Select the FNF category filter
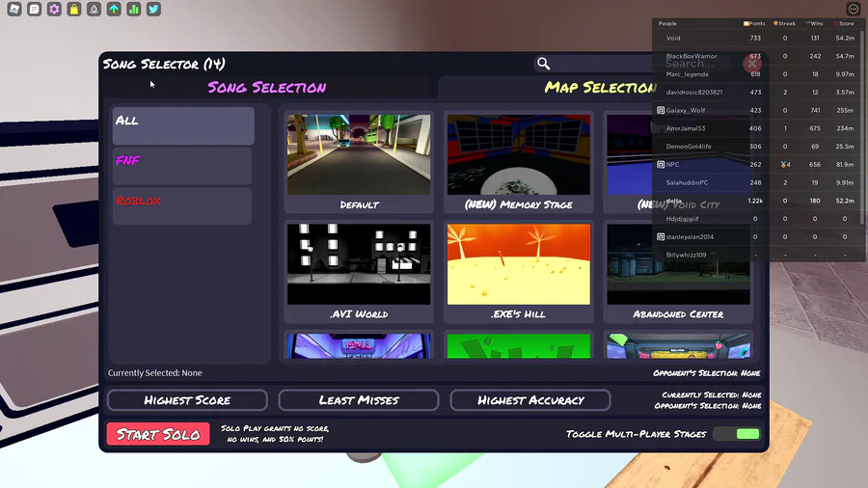Image resolution: width=868 pixels, height=488 pixels. coord(182,166)
